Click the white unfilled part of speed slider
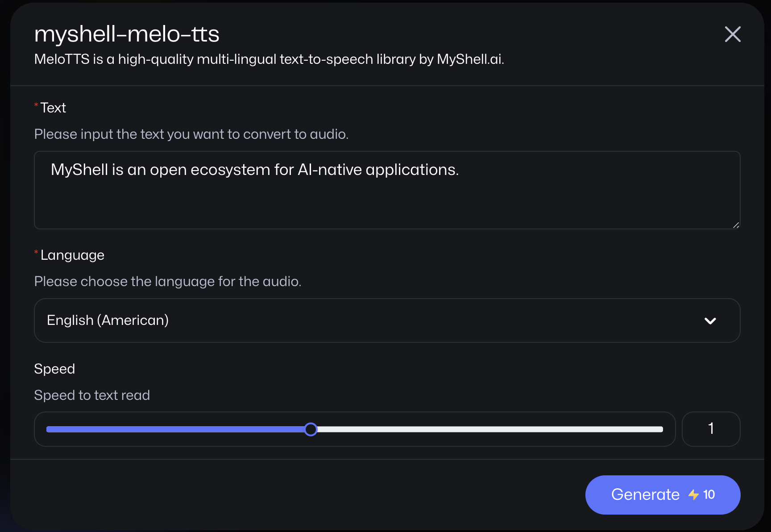The image size is (771, 532). coord(490,429)
